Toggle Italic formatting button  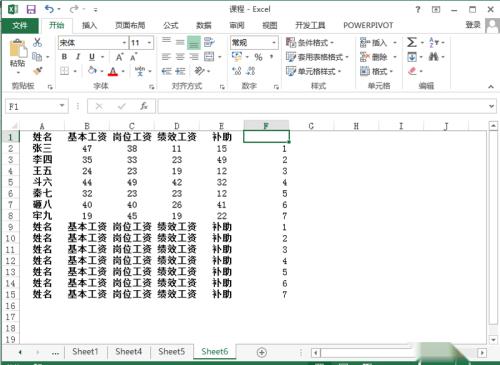(x=78, y=57)
